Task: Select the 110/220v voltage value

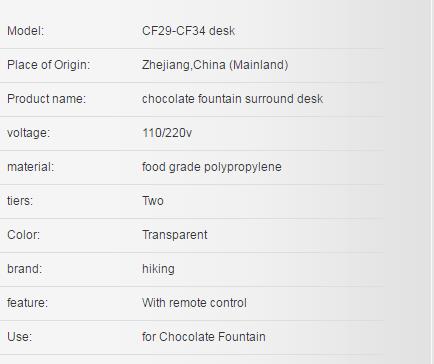Action: tap(167, 133)
